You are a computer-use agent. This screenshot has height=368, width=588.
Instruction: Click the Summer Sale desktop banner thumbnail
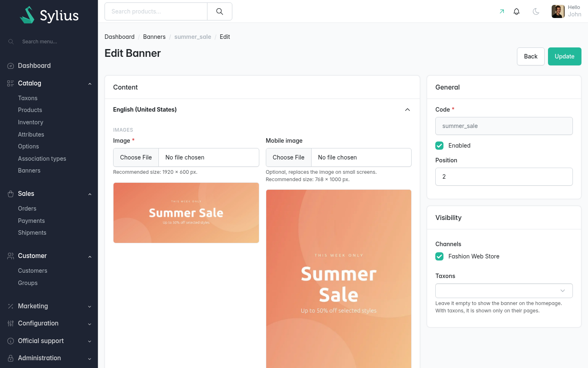pyautogui.click(x=186, y=213)
